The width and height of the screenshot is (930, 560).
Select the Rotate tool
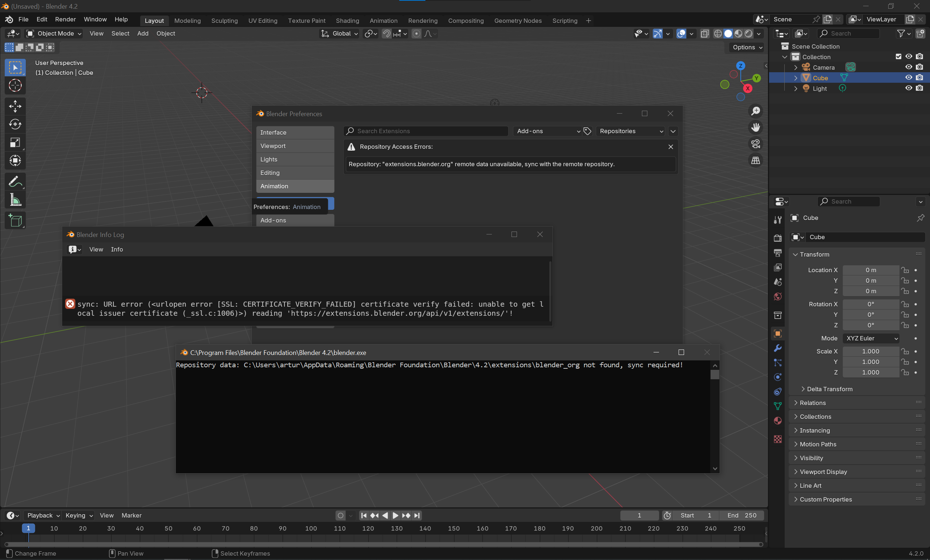[x=15, y=124]
